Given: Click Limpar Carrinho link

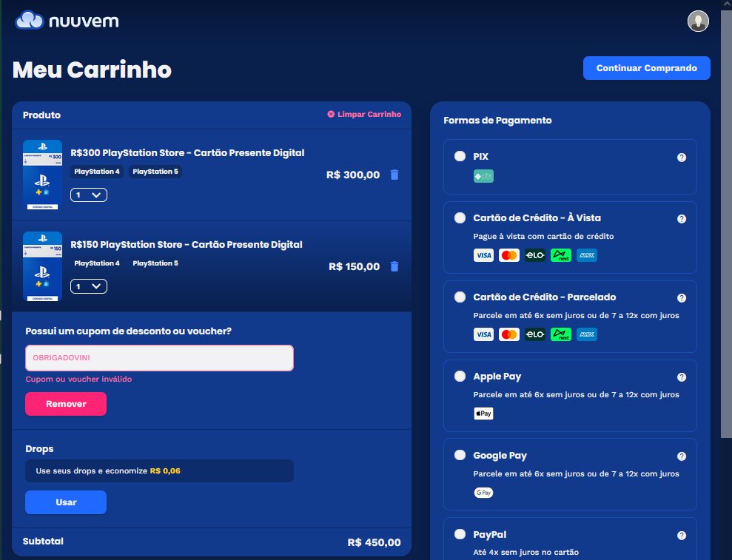Looking at the screenshot, I should click(364, 115).
